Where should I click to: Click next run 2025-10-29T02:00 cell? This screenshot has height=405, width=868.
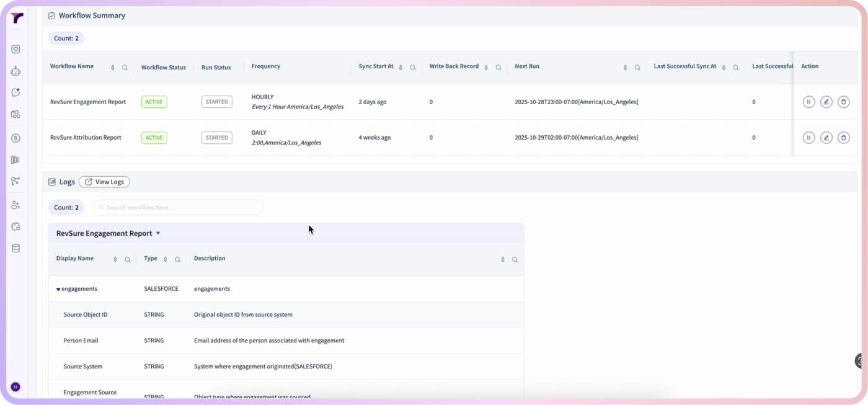pyautogui.click(x=576, y=138)
